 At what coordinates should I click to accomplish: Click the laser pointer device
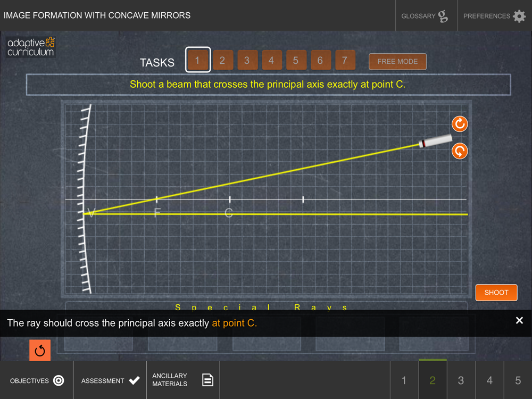click(x=435, y=141)
